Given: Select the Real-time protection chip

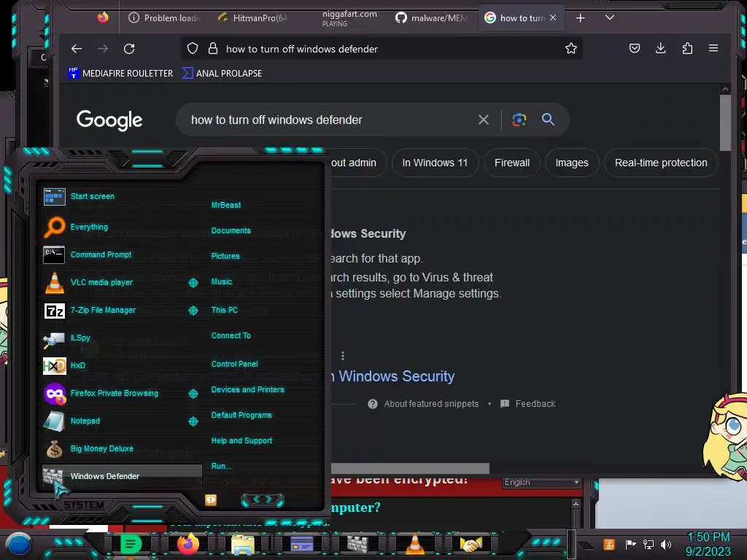Looking at the screenshot, I should click(x=661, y=163).
